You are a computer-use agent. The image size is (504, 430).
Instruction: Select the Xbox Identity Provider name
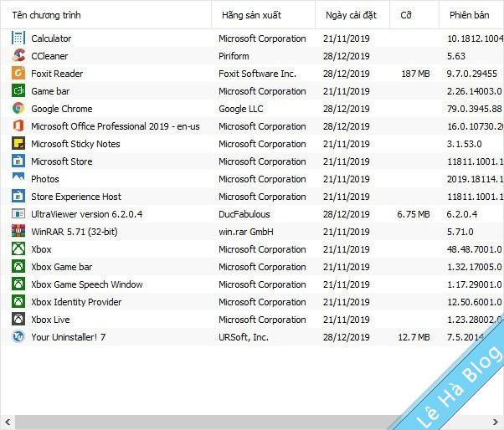pyautogui.click(x=76, y=302)
